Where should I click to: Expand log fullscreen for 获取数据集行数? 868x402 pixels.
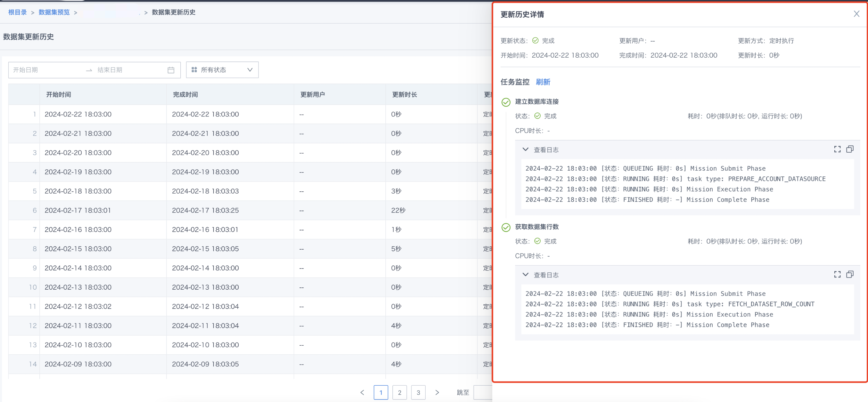tap(837, 274)
